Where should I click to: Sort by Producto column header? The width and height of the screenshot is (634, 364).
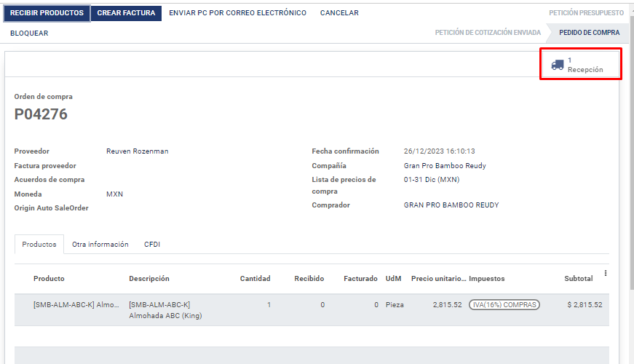click(49, 279)
